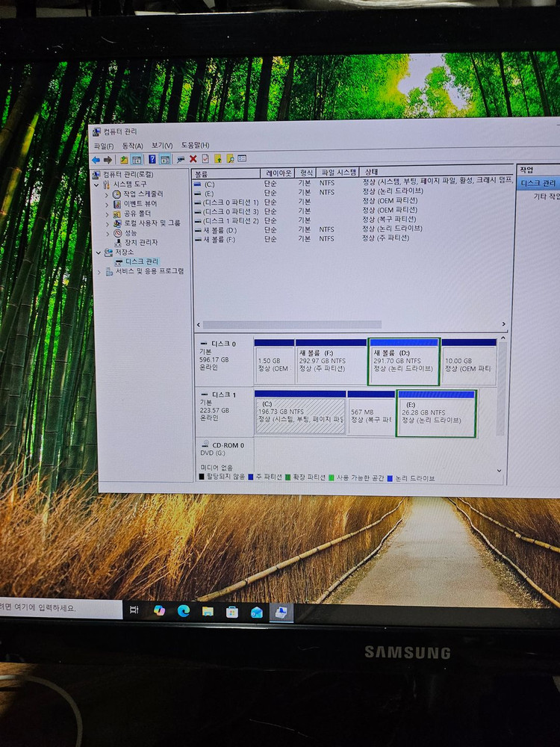The height and width of the screenshot is (747, 560).
Task: Click the 성능 icon in tree
Action: pos(117,233)
